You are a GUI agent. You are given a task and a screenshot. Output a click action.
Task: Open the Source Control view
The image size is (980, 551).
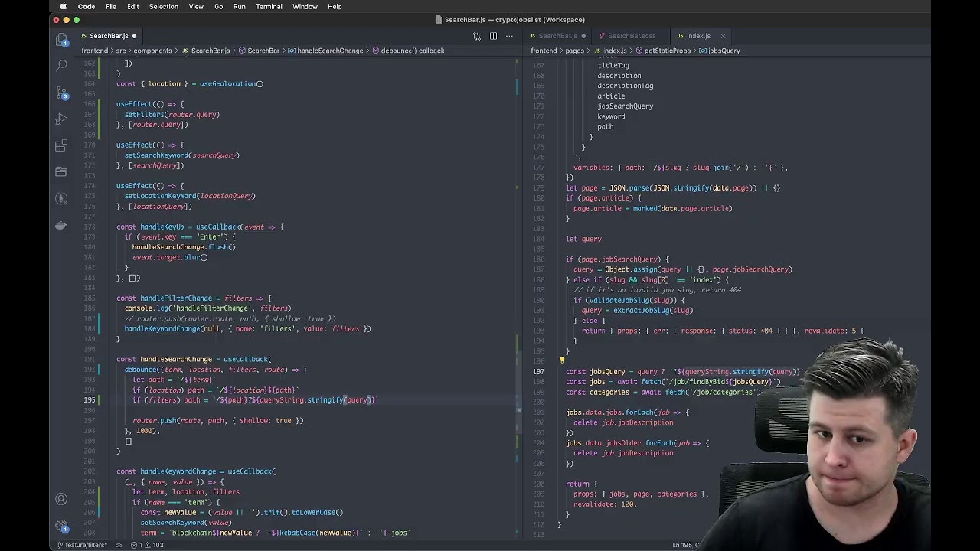coord(61,93)
